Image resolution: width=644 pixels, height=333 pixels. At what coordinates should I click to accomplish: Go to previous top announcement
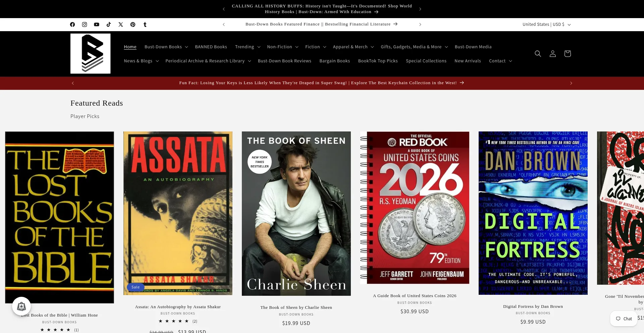coord(224,9)
